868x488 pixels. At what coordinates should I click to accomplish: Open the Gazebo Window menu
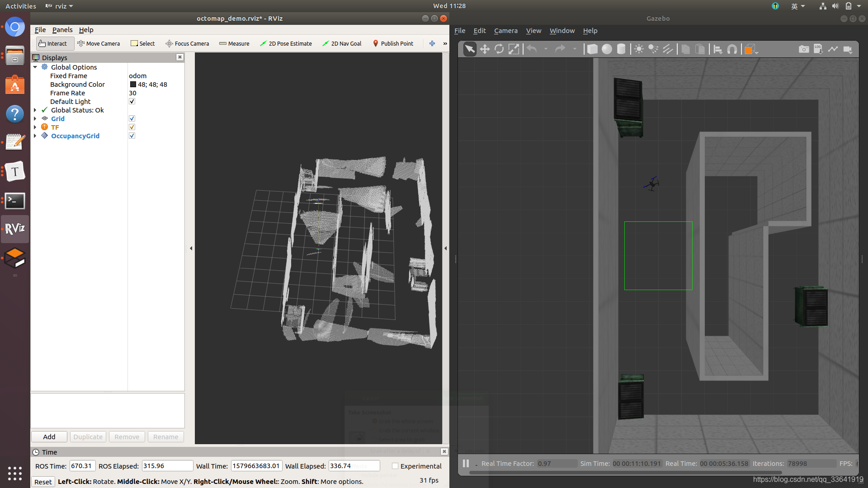tap(562, 31)
